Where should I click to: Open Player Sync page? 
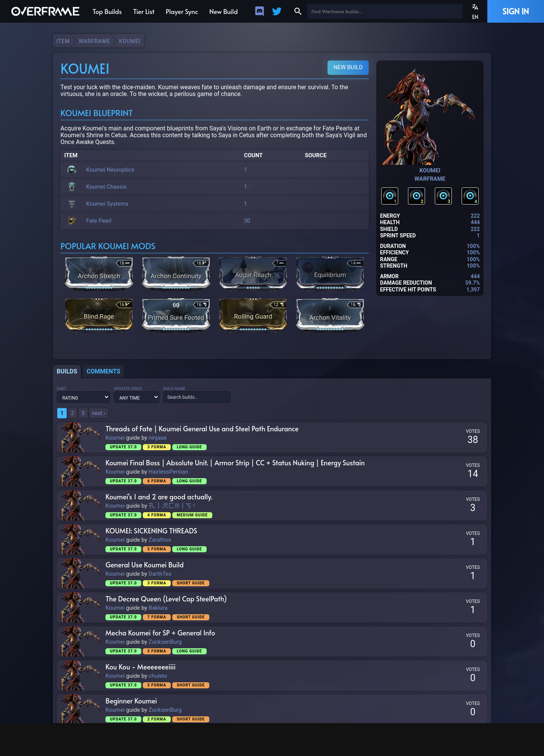coord(182,12)
